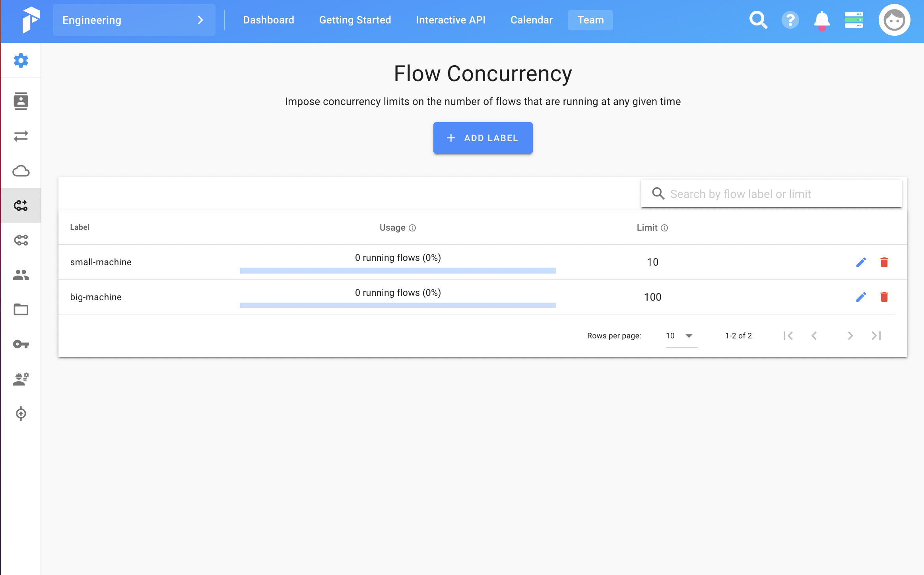Image resolution: width=924 pixels, height=575 pixels.
Task: Click the ADD LABEL button
Action: [483, 138]
